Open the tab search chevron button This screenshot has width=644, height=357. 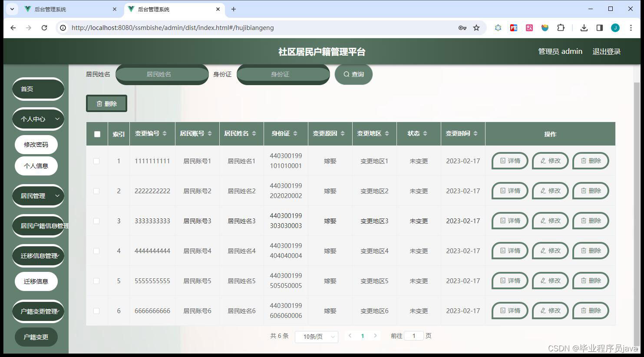click(x=12, y=9)
